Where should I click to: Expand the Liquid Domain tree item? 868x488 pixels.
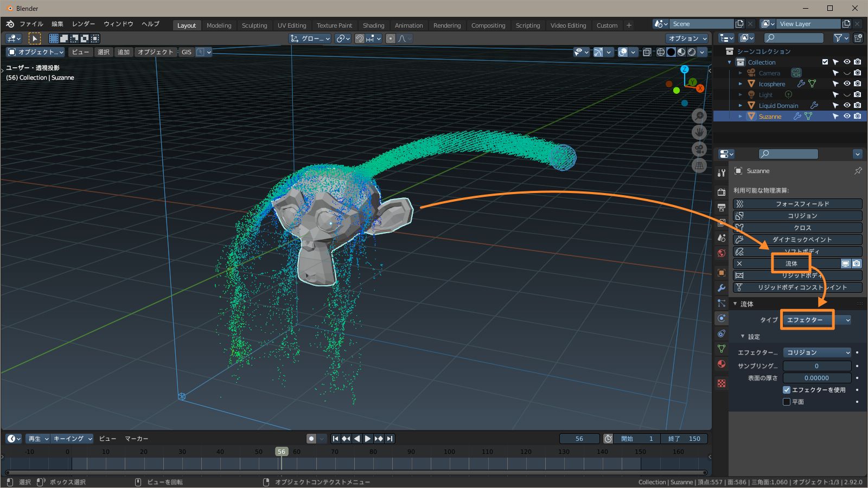(741, 106)
